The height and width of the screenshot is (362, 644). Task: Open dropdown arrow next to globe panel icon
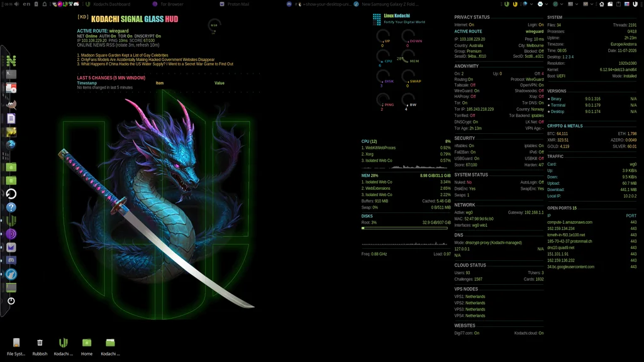point(531,4)
